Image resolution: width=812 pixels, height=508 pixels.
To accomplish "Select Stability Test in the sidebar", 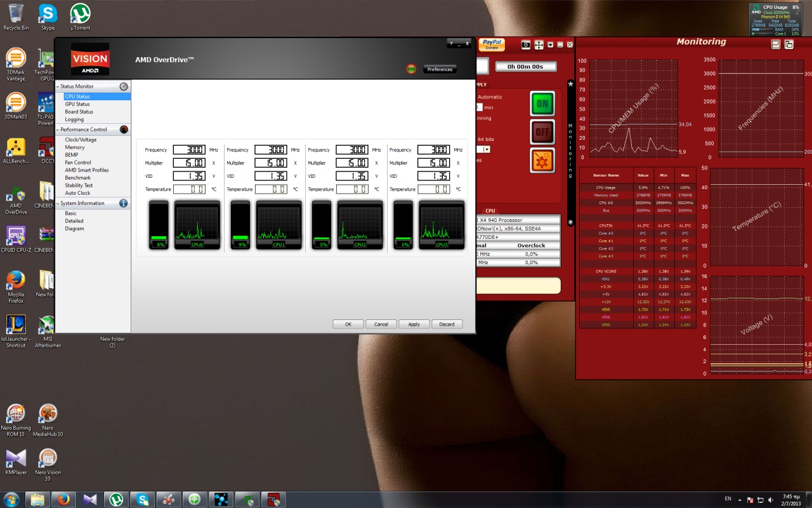I will coord(79,185).
